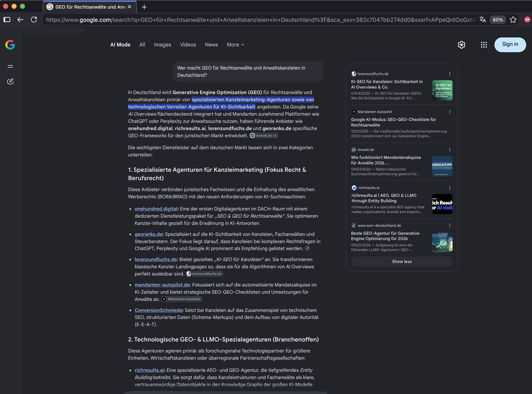Open the lorenzundfuchs.de link in list
This screenshot has width=532, height=394.
pos(156,259)
